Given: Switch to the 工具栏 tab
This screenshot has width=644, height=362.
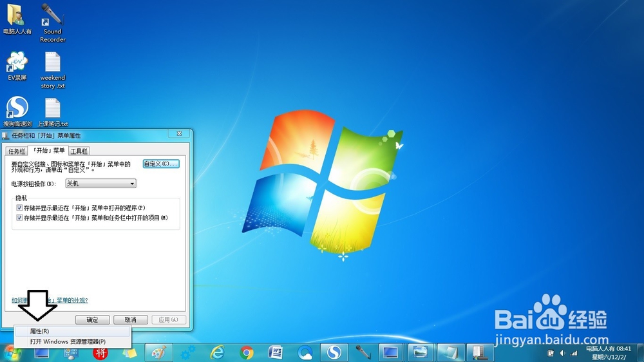Looking at the screenshot, I should pyautogui.click(x=79, y=151).
